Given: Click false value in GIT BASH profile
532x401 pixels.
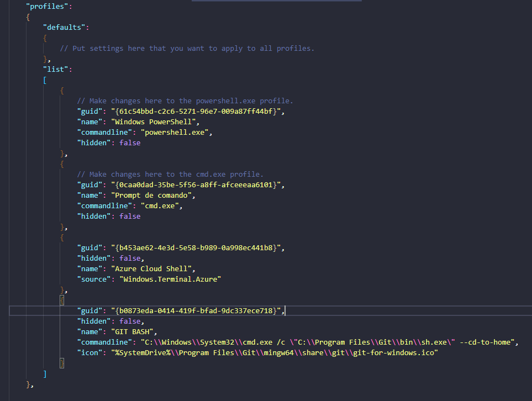Looking at the screenshot, I should pos(130,321).
